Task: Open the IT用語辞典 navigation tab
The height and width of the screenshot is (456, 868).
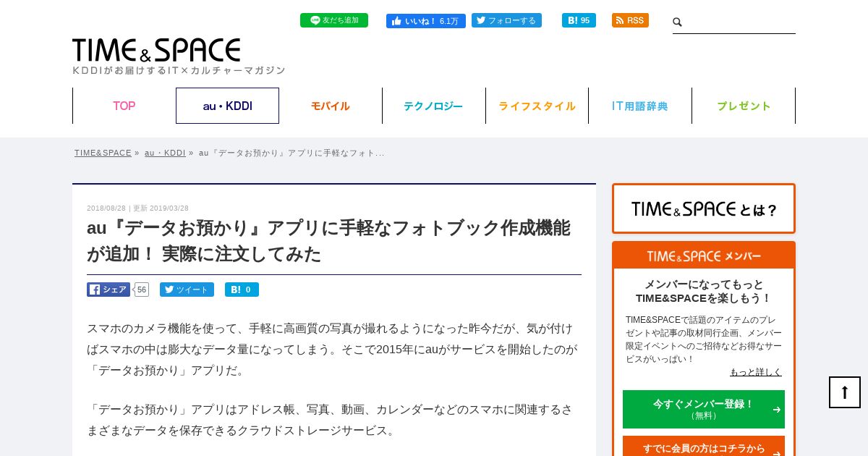Action: pyautogui.click(x=640, y=106)
